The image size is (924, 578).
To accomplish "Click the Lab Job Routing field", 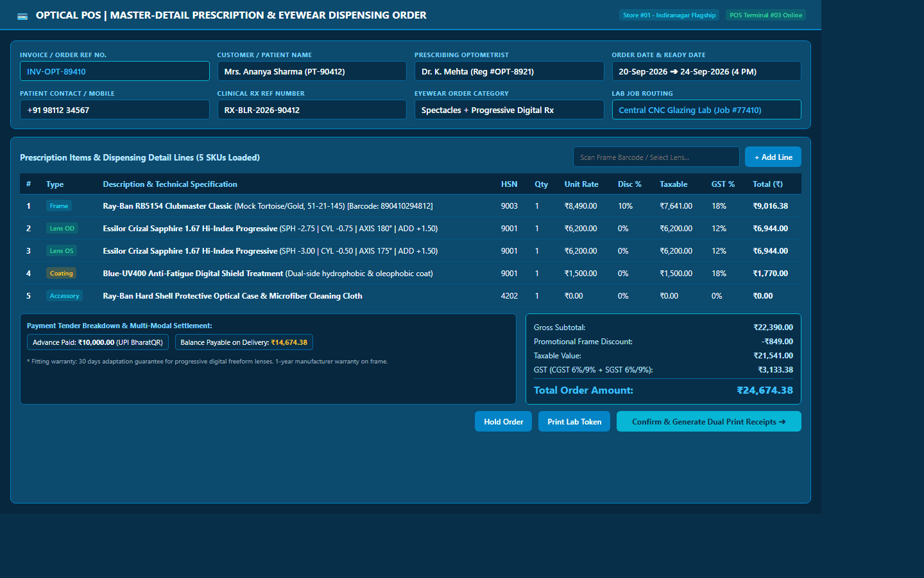I will tap(706, 110).
